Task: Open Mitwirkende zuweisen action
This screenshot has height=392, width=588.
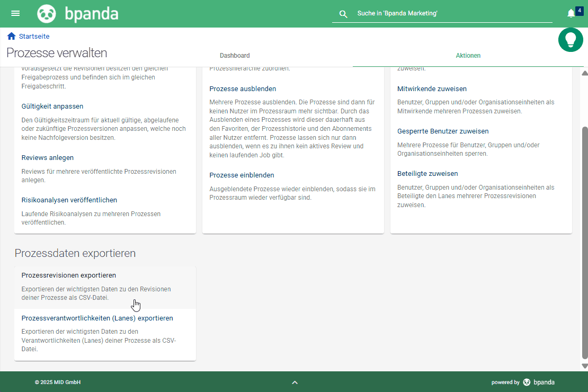Action: [432, 88]
